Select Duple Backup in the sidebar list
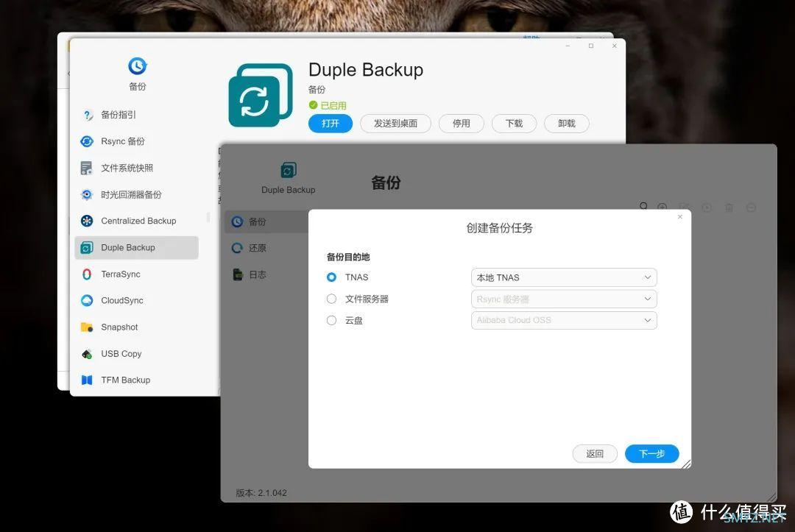This screenshot has width=795, height=532. click(x=136, y=247)
